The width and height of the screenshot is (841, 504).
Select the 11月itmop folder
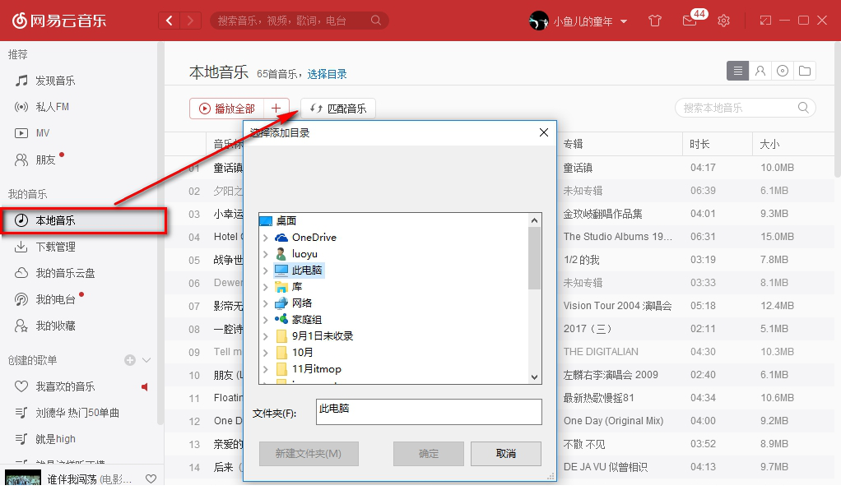(x=317, y=369)
